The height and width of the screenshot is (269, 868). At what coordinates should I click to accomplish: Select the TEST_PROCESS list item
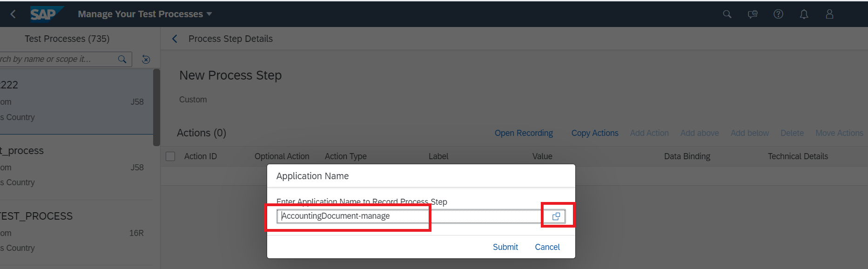click(x=76, y=233)
